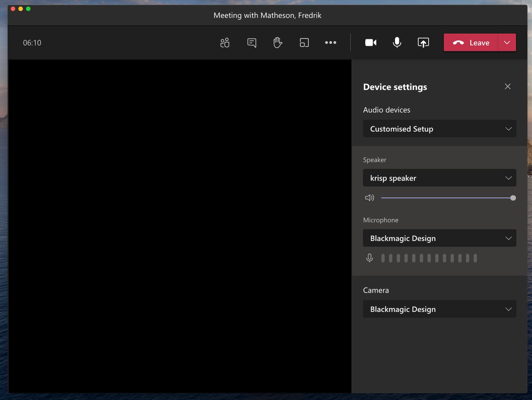The height and width of the screenshot is (400, 532).
Task: Show the meeting participants list
Action: (224, 43)
